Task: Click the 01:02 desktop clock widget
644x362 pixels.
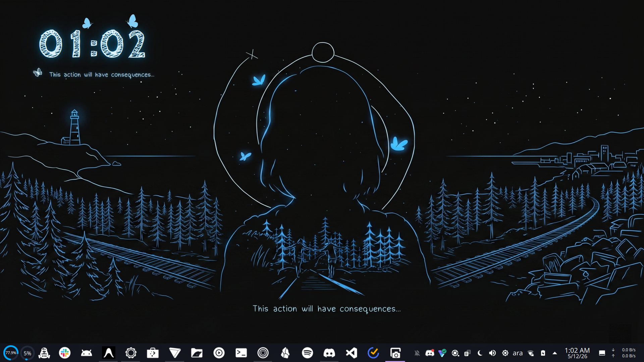Action: pos(92,44)
